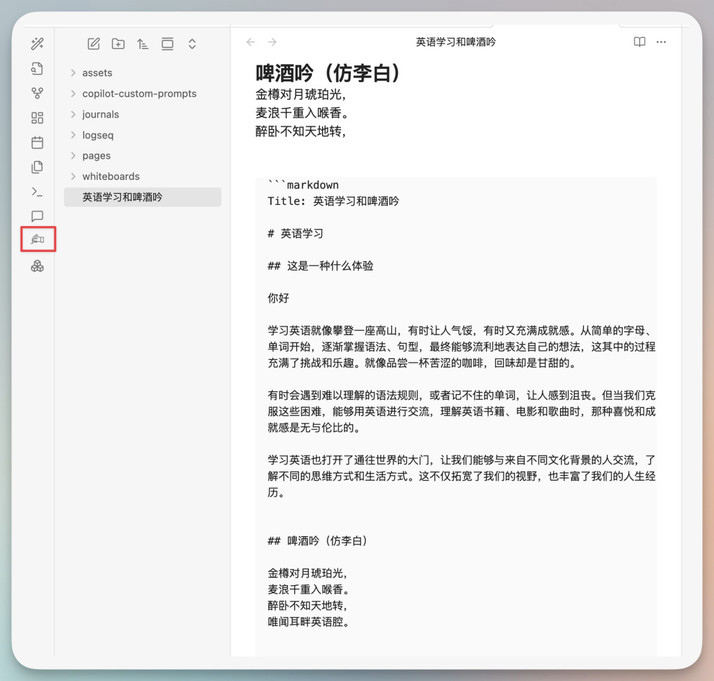Expand the assets folder
The height and width of the screenshot is (681, 714).
[x=97, y=73]
